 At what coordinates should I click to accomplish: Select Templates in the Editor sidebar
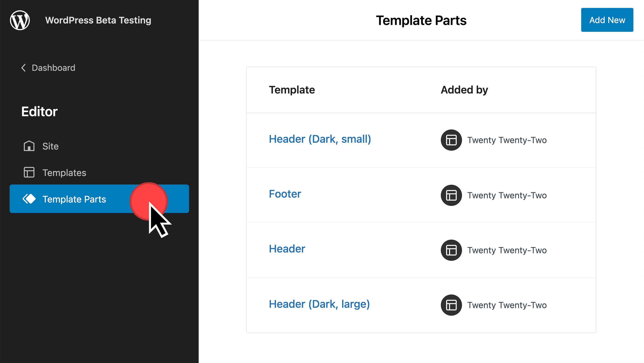64,173
